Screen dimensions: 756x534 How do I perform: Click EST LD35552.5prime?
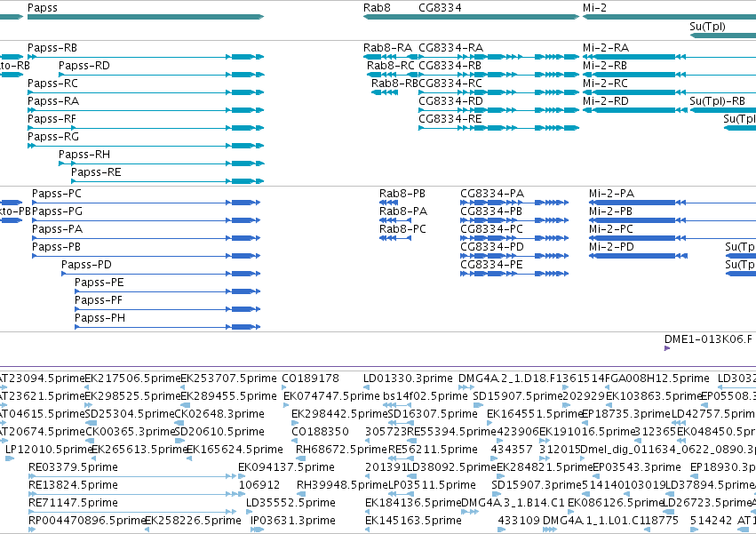tap(290, 503)
